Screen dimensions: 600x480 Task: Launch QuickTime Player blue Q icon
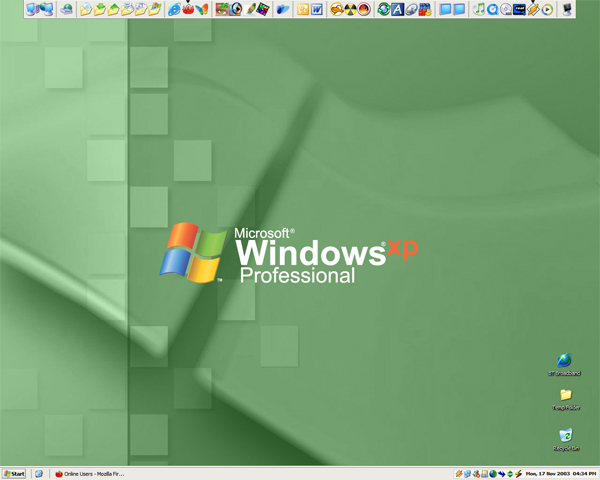click(492, 9)
